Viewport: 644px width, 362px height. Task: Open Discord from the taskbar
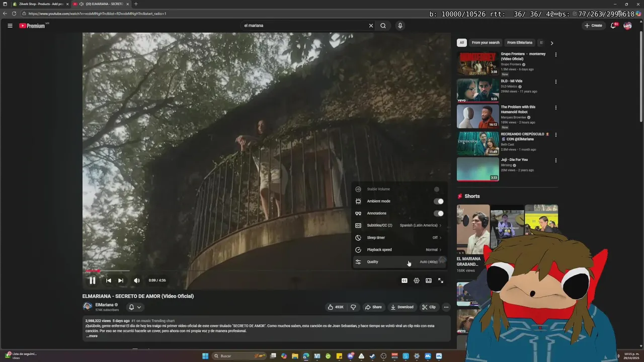pyautogui.click(x=351, y=356)
